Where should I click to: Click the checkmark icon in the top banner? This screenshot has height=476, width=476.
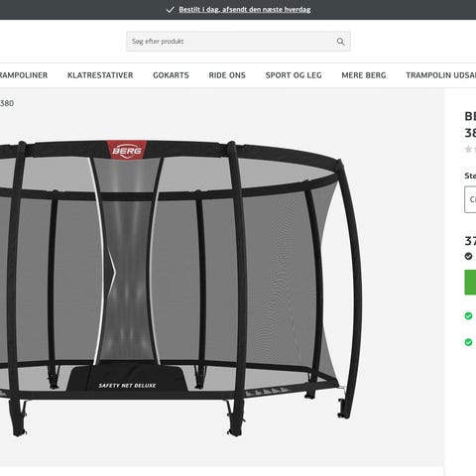171,10
